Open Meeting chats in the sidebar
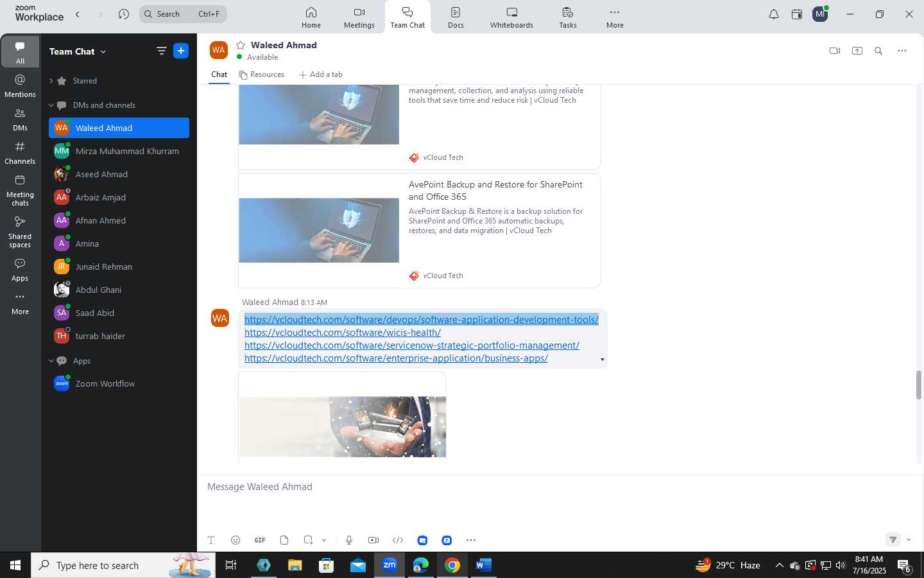The image size is (924, 578). 20,190
